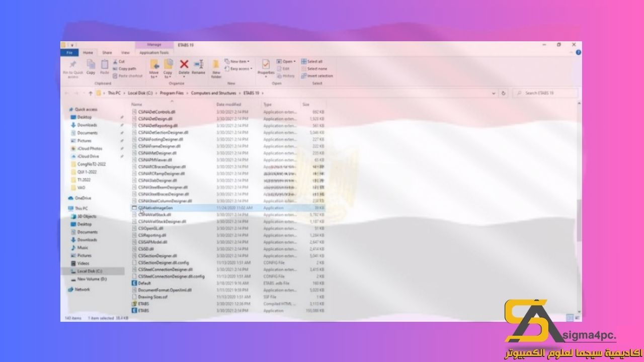
Task: Switch to the large icons view button
Action: tap(577, 318)
